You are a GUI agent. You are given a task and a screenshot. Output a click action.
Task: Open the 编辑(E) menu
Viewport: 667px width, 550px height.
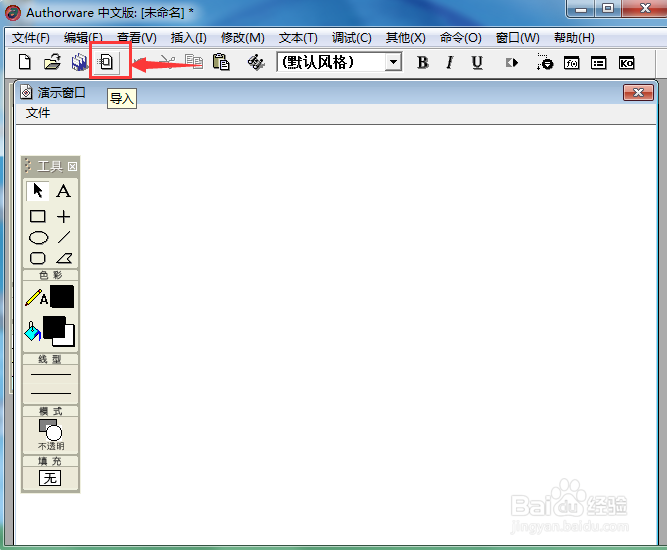coord(83,38)
